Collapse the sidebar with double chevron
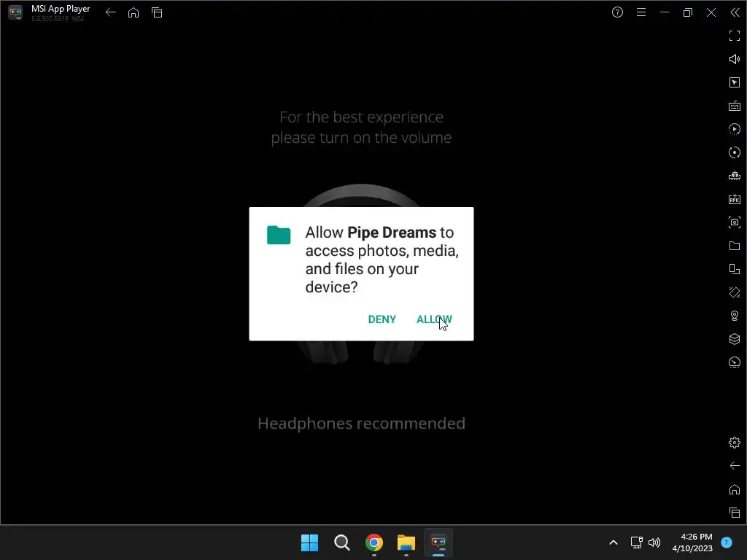747x560 pixels. pyautogui.click(x=735, y=12)
